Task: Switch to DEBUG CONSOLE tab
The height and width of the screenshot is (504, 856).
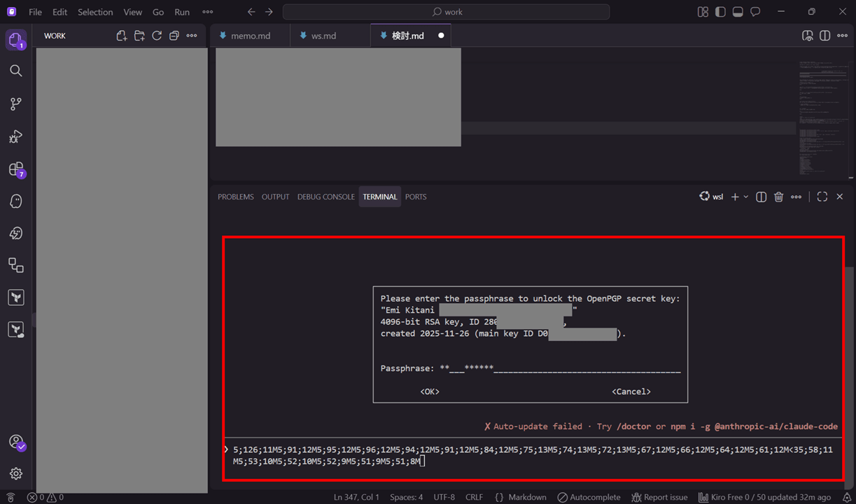Action: pos(326,197)
